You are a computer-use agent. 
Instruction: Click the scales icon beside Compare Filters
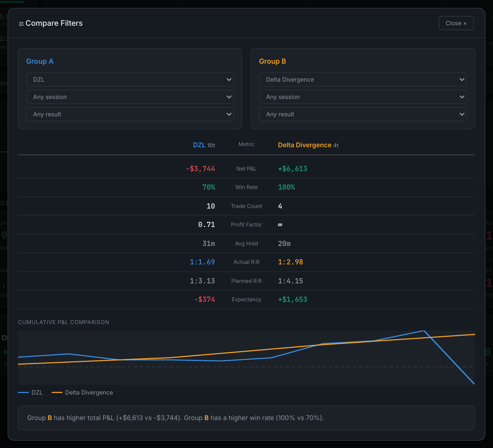coord(21,24)
